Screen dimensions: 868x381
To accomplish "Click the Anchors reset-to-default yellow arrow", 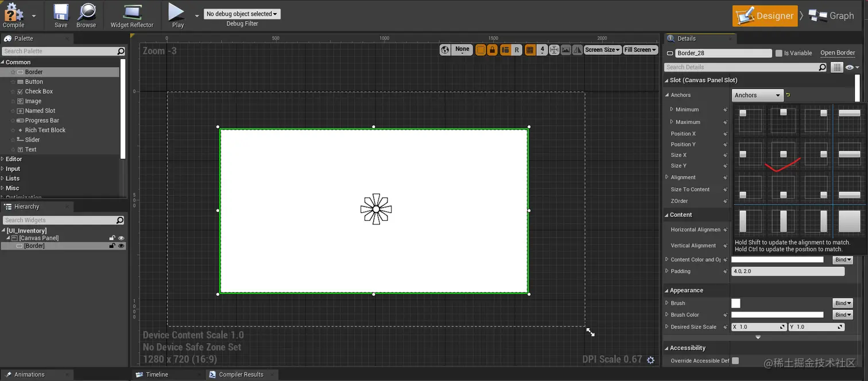I will 788,95.
